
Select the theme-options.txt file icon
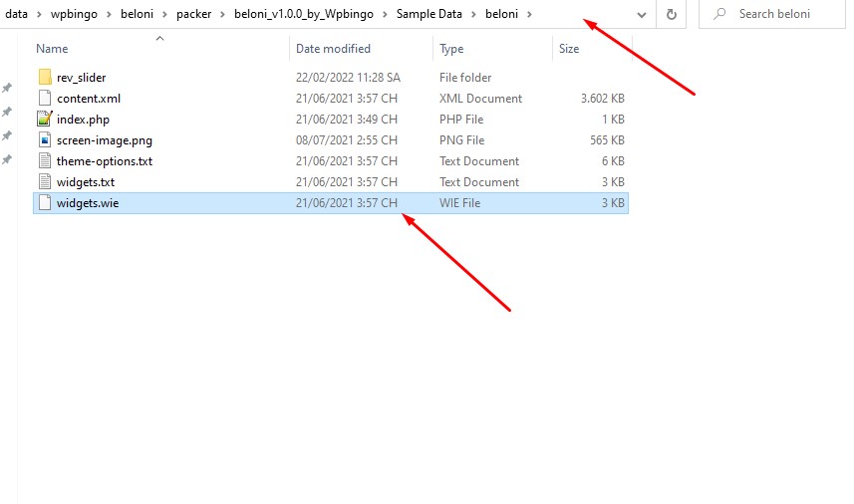(45, 160)
